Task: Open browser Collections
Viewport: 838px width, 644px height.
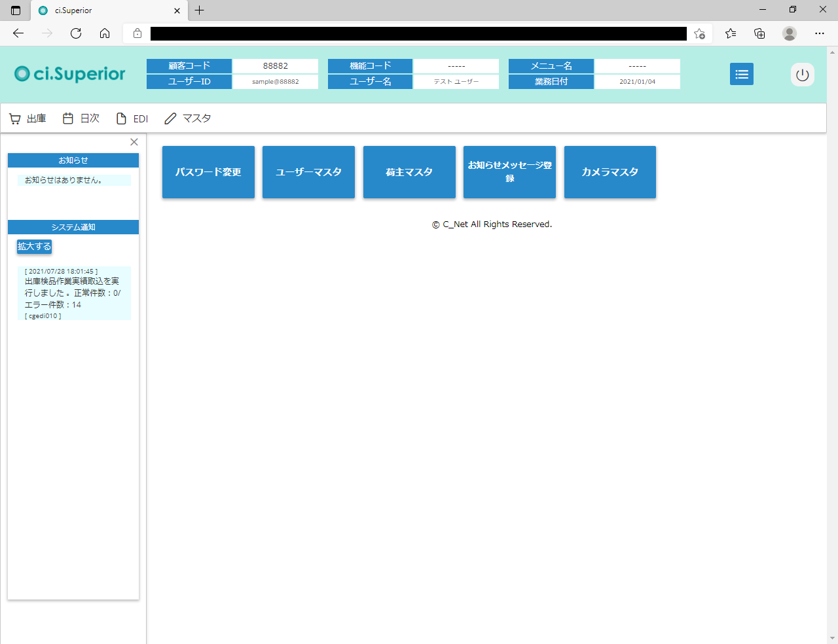Action: pyautogui.click(x=759, y=33)
